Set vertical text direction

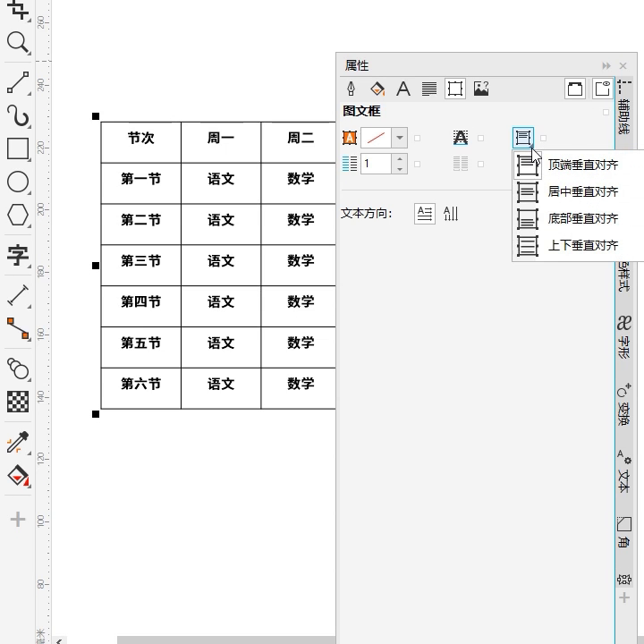(451, 214)
